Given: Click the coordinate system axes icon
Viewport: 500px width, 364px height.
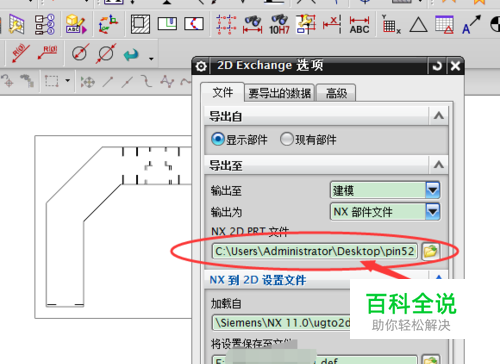Looking at the screenshot, I should click(x=108, y=24).
